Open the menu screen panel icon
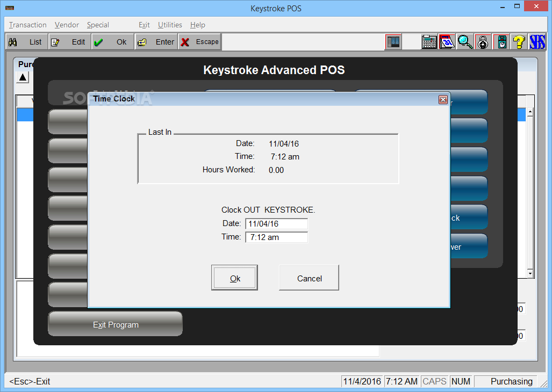 tap(393, 42)
